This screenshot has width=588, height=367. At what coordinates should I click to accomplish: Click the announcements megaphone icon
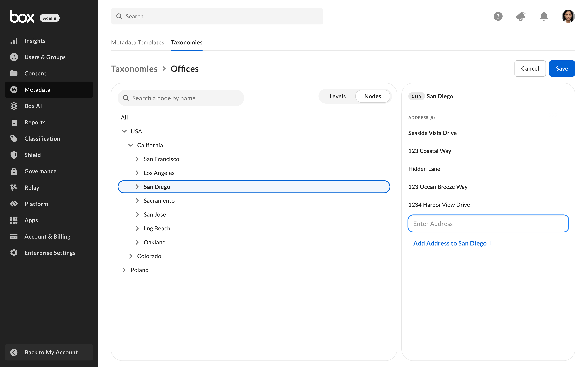click(521, 16)
